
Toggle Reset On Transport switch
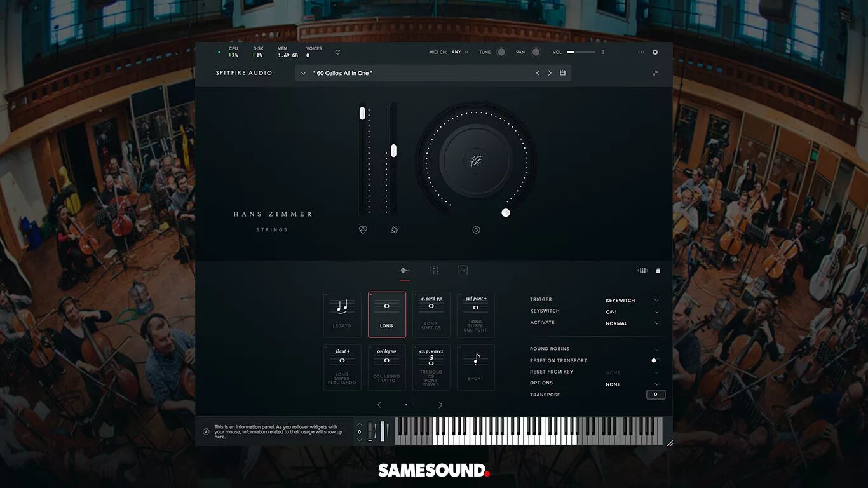tap(655, 360)
